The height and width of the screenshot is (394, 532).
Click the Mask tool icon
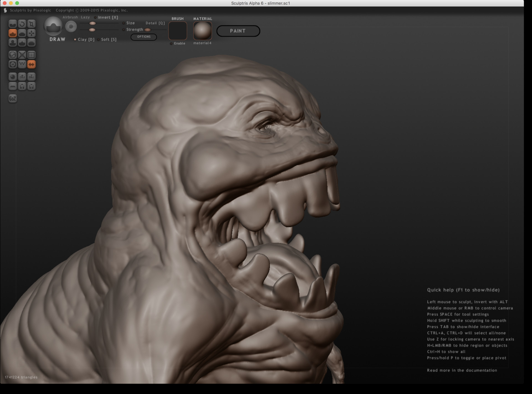pyautogui.click(x=13, y=64)
